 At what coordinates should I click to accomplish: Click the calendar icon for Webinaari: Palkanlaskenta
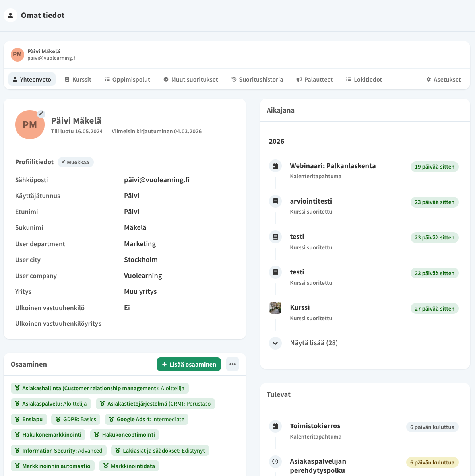pyautogui.click(x=275, y=166)
